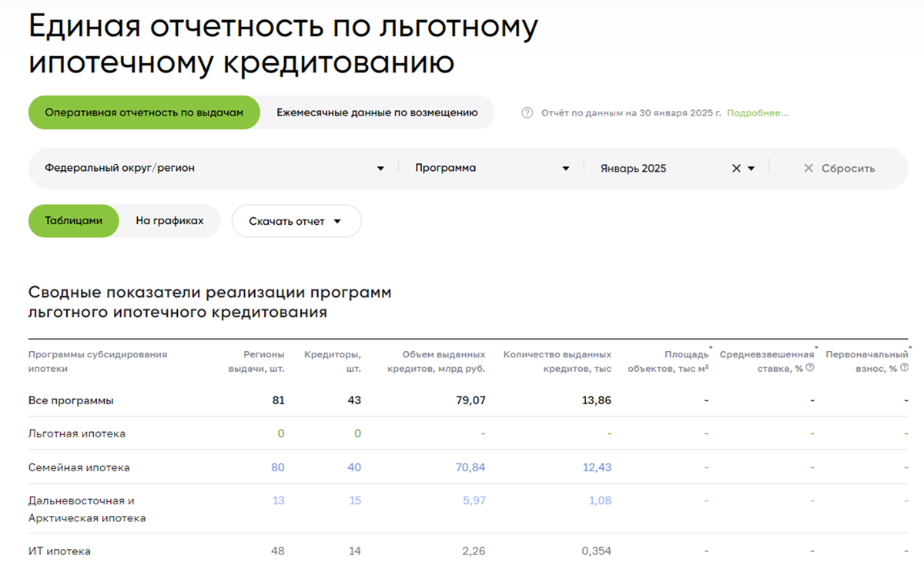Viewport: 924px width, 569px height.
Task: Click the help icon beside report date
Action: pos(527,113)
